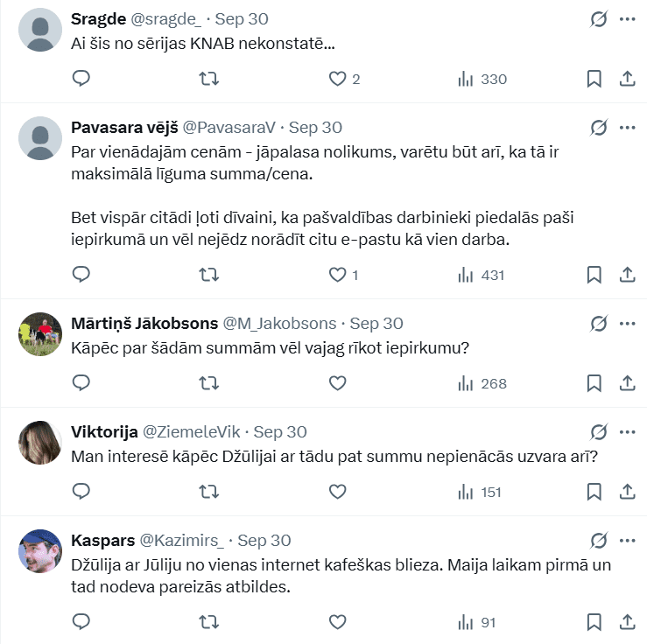Open Sep 30 timestamp on Sragde's tweet
The image size is (647, 644).
(242, 19)
